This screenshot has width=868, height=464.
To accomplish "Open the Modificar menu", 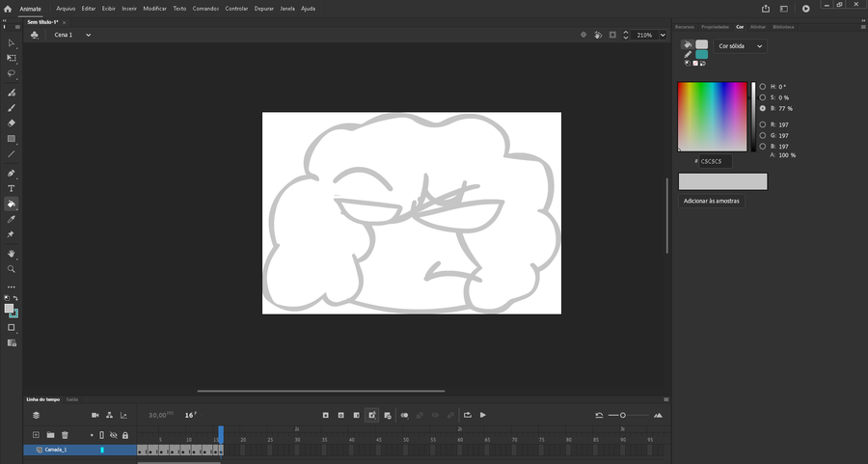I will [154, 9].
